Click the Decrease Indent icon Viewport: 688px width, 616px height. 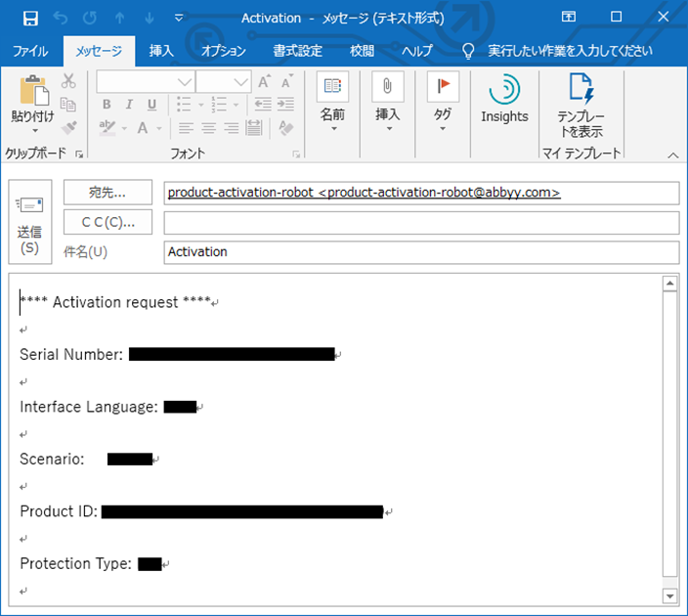tap(263, 105)
